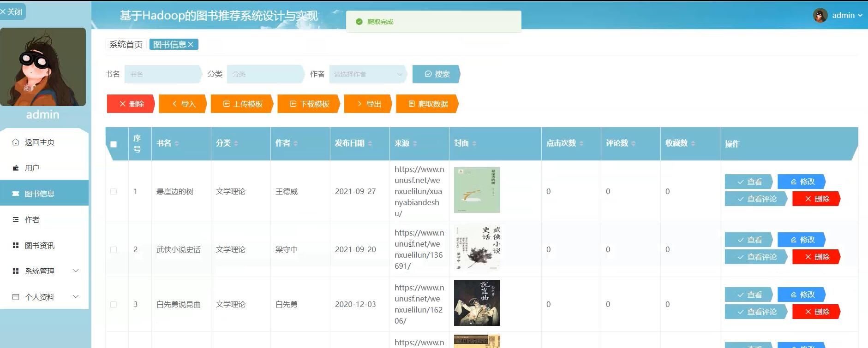Sort table by 作者 column arrows
This screenshot has height=348, width=868.
[x=296, y=143]
